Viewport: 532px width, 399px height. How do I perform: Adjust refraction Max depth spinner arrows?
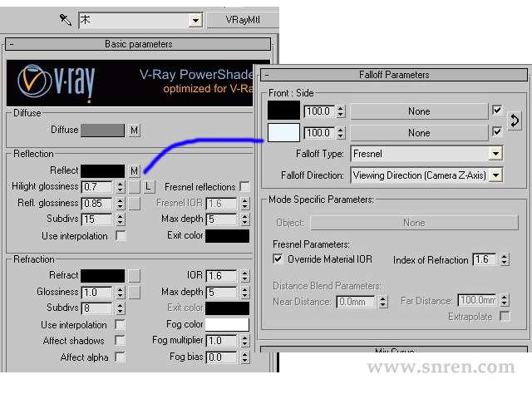click(x=245, y=292)
